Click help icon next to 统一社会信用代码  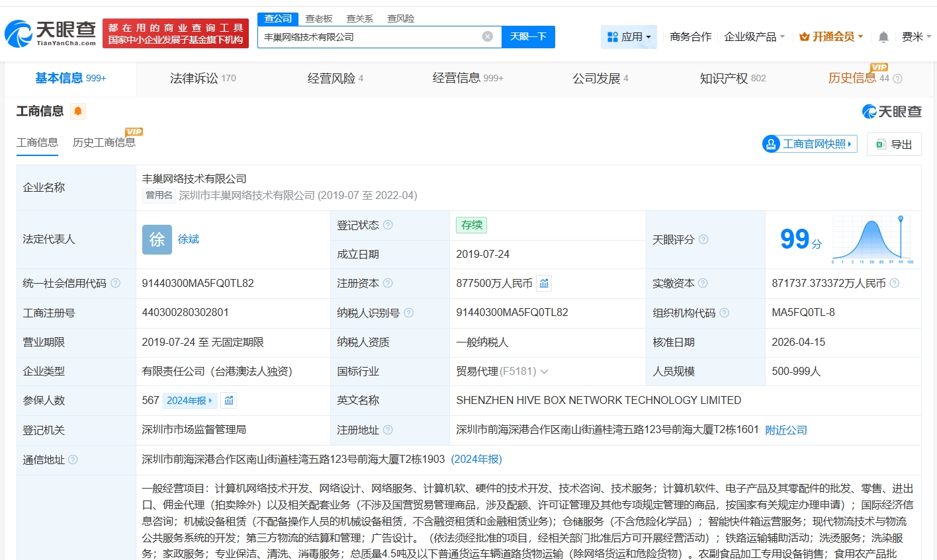tap(116, 284)
